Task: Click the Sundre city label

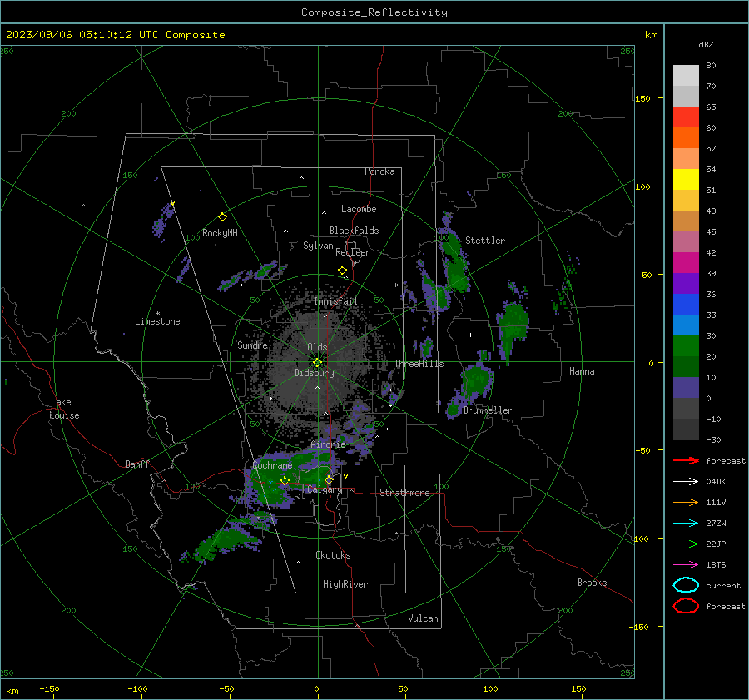Action: [252, 345]
